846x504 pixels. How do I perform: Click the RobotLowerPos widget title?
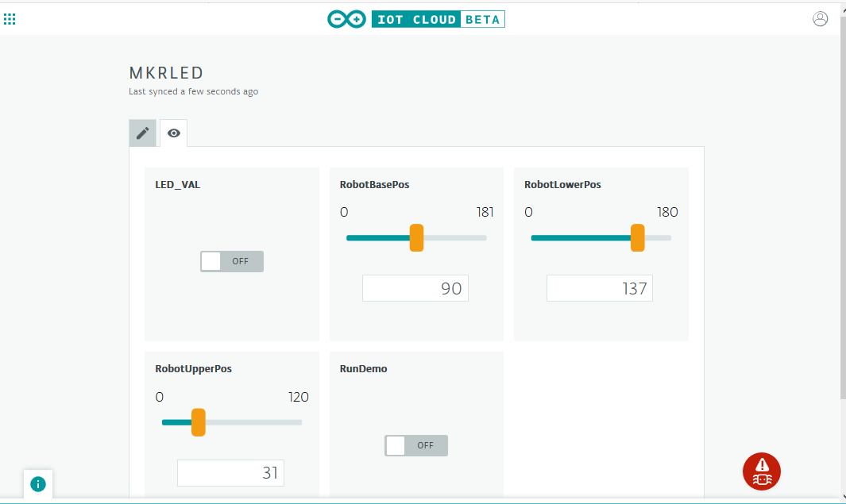[x=562, y=184]
